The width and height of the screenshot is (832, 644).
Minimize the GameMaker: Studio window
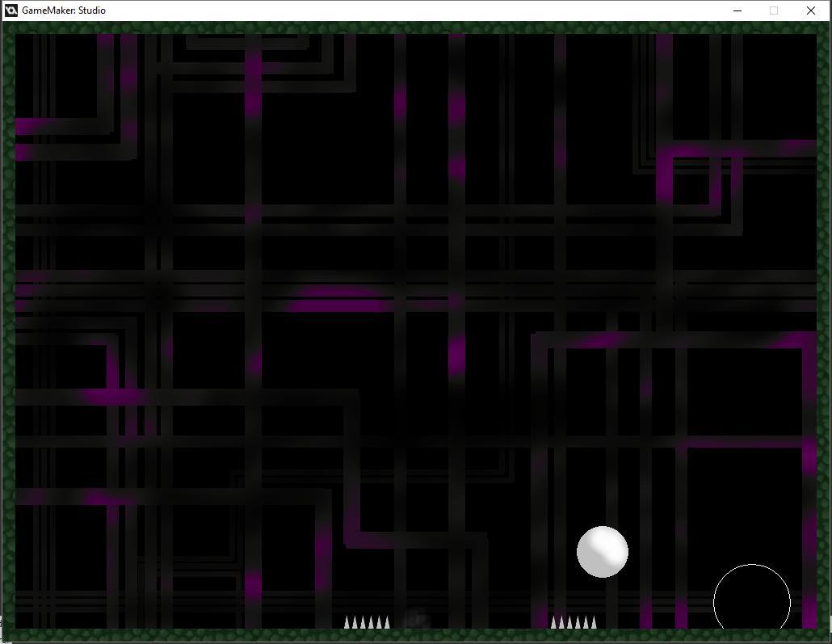point(737,11)
